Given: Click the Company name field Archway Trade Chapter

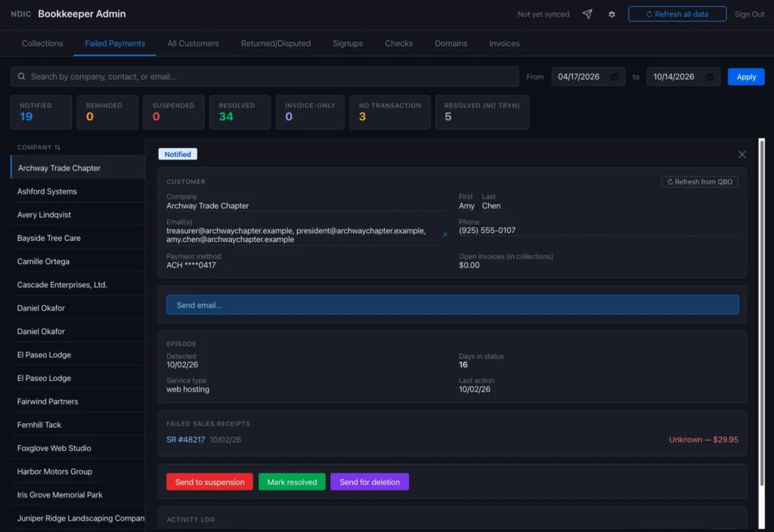Looking at the screenshot, I should pos(306,206).
